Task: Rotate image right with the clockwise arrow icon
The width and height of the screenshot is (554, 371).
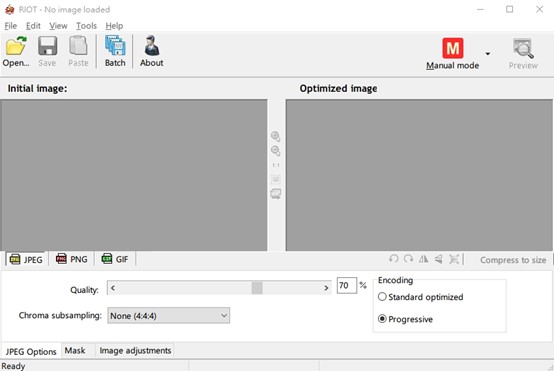Action: tap(408, 259)
